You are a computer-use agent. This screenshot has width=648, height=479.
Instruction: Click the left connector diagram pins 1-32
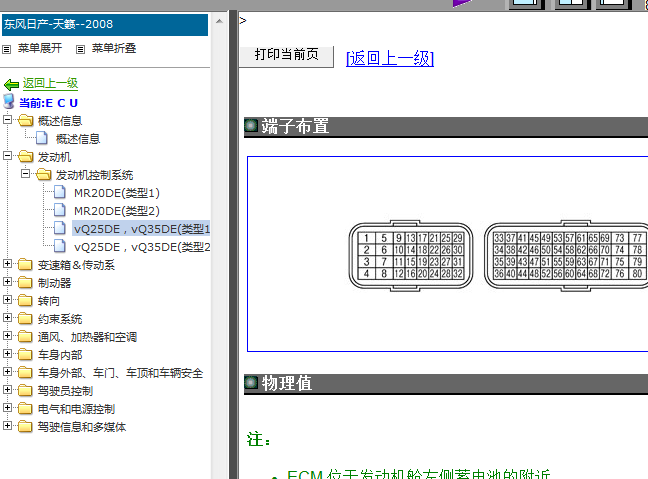coord(411,256)
